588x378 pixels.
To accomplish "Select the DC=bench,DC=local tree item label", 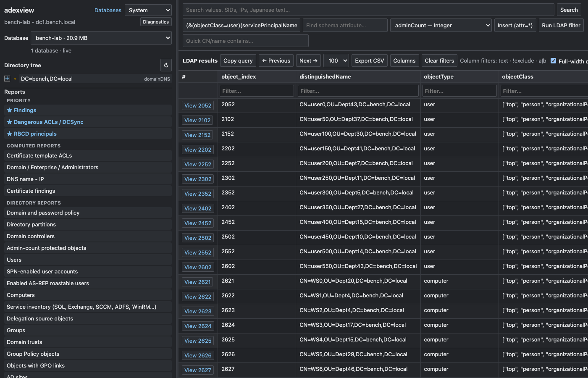I will click(47, 79).
